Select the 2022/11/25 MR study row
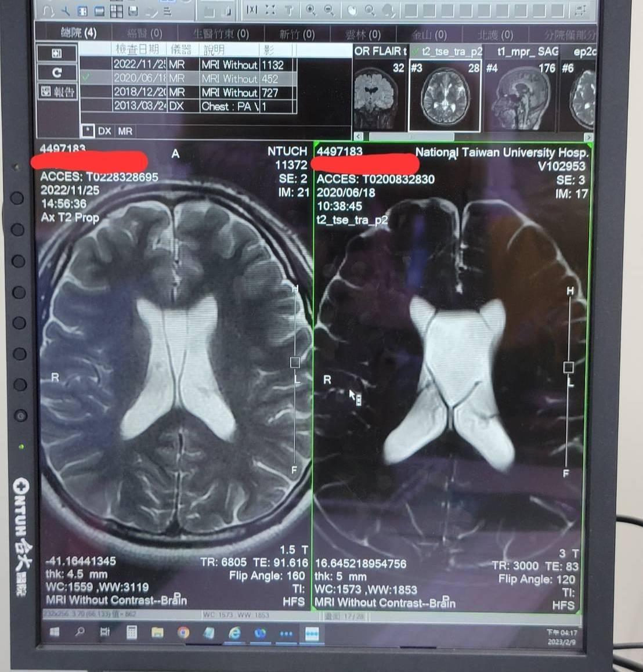 [188, 65]
